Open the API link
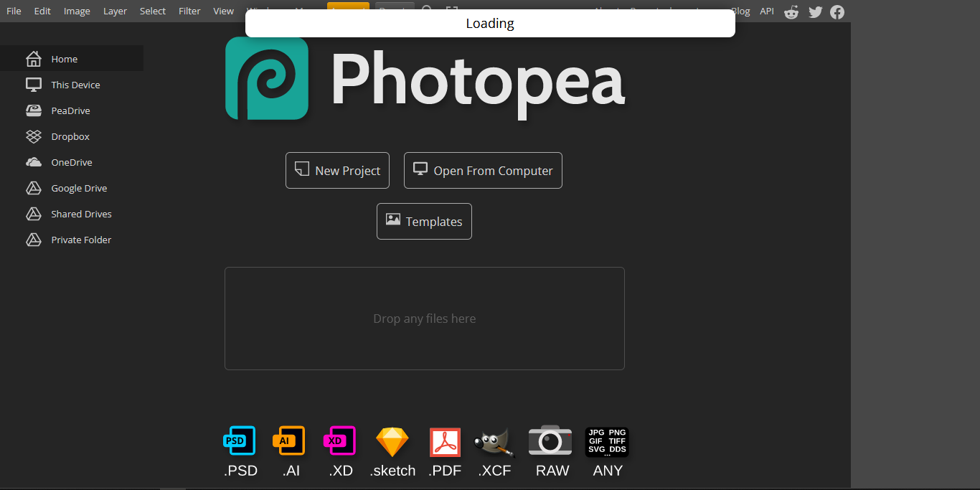This screenshot has width=980, height=490. click(x=767, y=11)
